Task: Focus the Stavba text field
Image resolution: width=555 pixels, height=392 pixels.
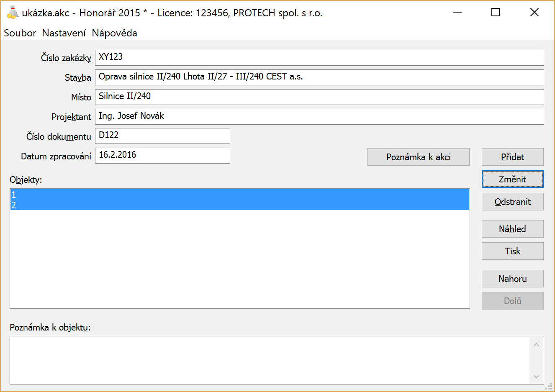Action: [x=319, y=77]
